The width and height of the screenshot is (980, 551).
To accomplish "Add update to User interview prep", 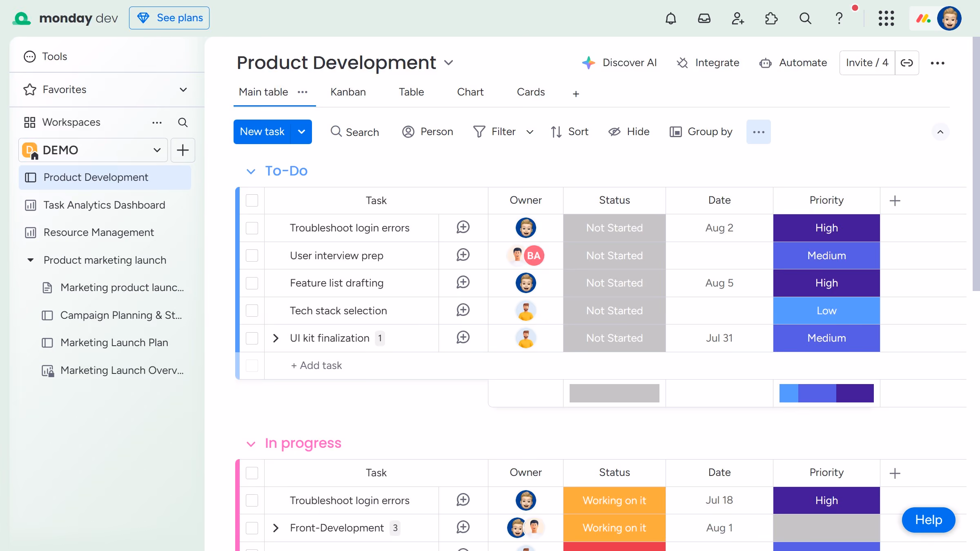I will tap(463, 255).
